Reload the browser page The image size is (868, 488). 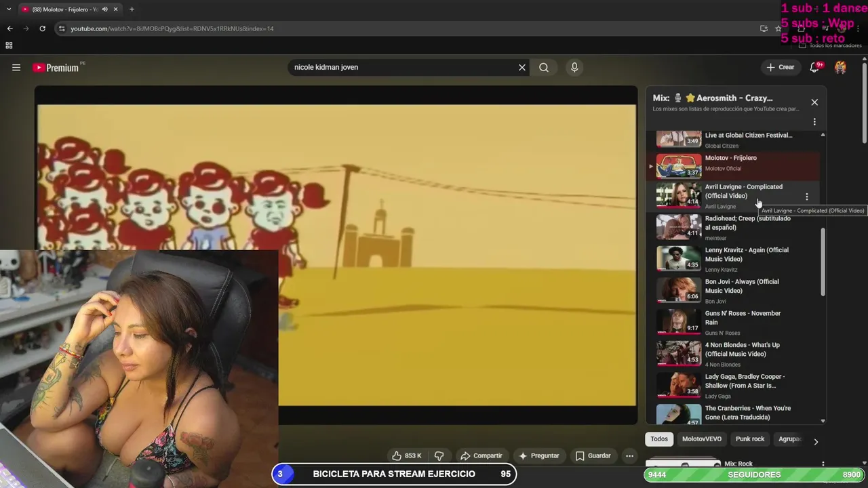(x=42, y=28)
